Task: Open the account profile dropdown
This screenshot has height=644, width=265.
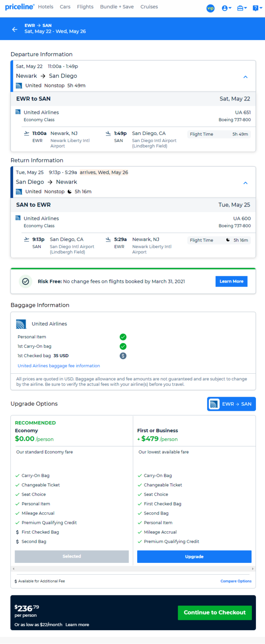Action: (226, 8)
